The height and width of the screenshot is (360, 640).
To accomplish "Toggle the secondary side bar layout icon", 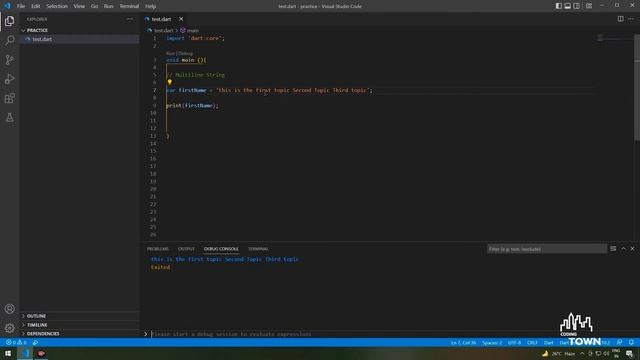I will coord(576,6).
